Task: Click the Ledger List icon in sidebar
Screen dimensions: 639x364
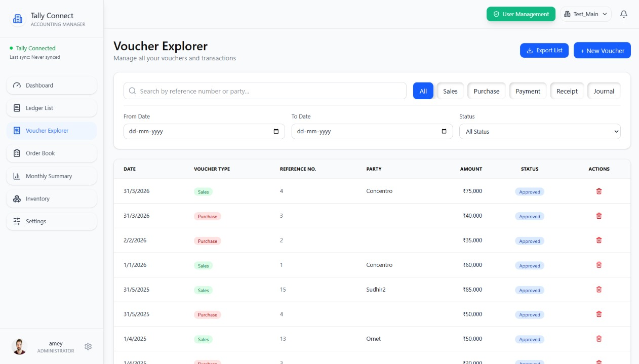Action: (17, 108)
